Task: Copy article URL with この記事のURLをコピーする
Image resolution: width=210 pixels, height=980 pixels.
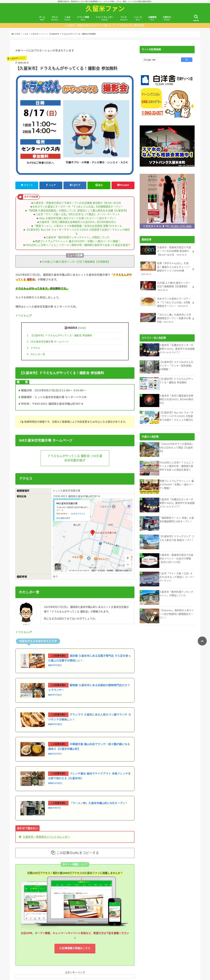Action: coord(75,853)
